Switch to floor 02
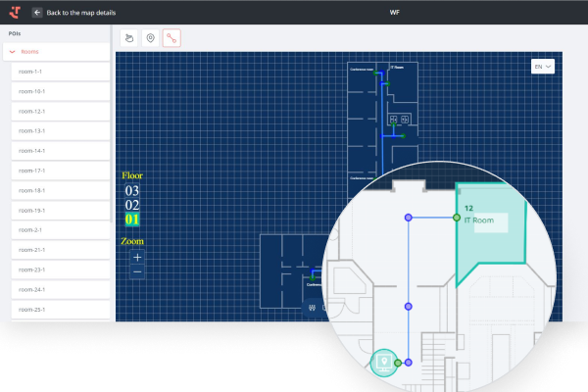Image resolution: width=588 pixels, height=392 pixels. tap(131, 206)
